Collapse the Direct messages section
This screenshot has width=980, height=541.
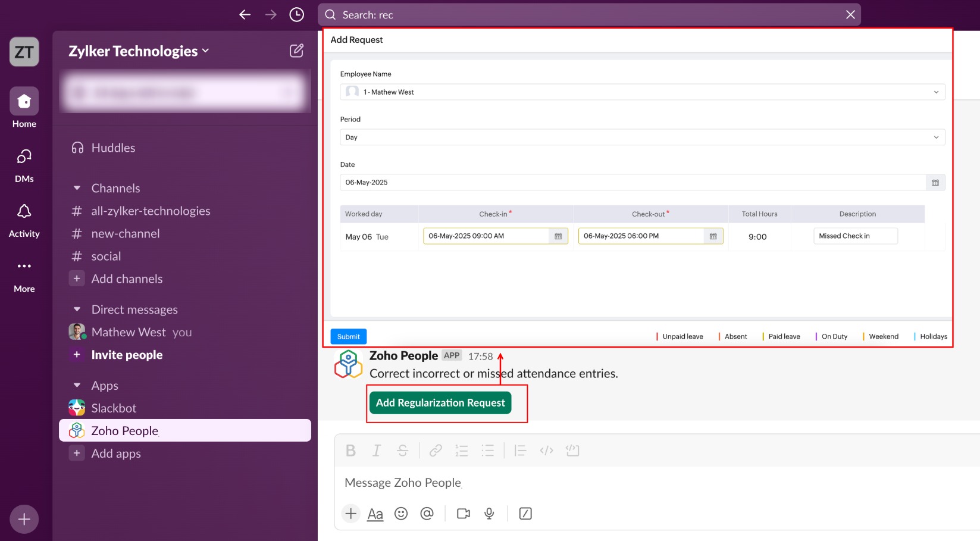point(77,309)
